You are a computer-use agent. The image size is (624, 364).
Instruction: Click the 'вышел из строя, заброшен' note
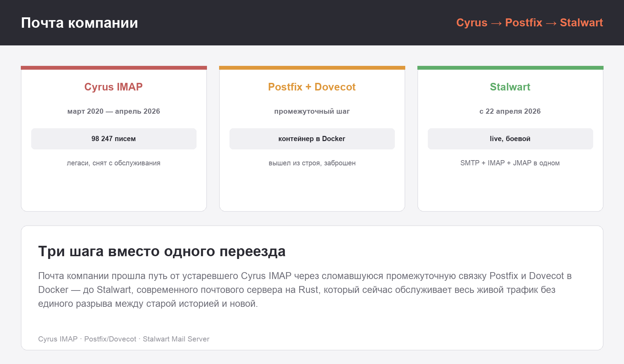pos(312,163)
